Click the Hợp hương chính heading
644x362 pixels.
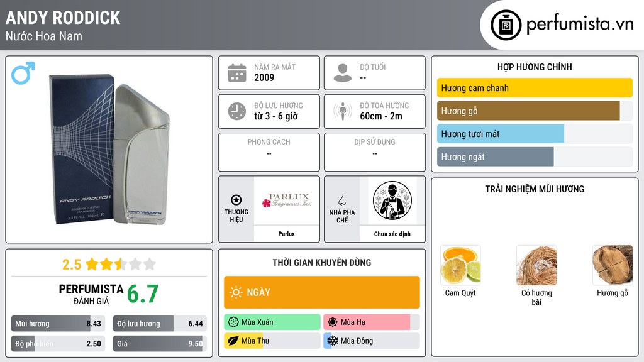coord(535,67)
